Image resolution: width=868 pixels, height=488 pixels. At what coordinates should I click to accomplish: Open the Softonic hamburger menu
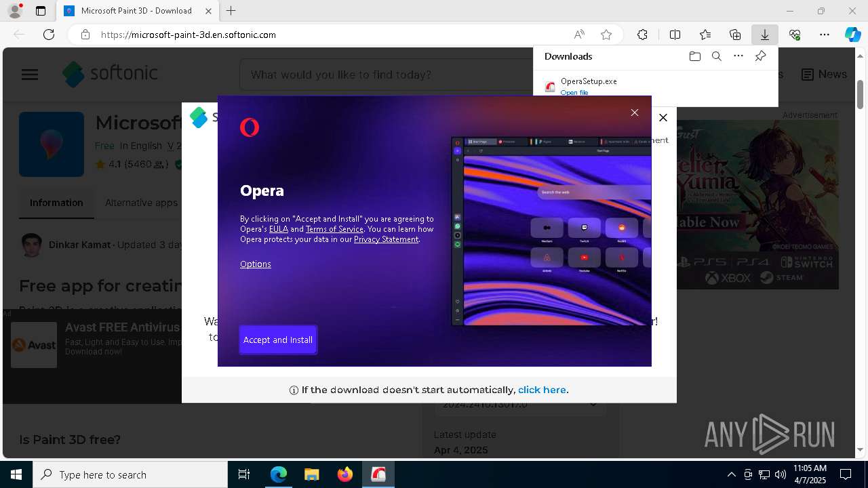point(30,75)
